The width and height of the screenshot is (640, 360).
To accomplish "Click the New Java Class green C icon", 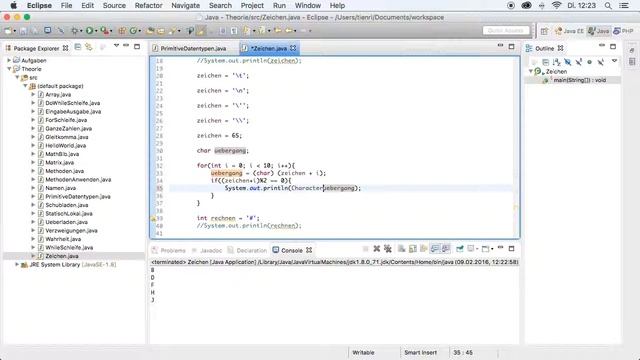I will tap(133, 31).
